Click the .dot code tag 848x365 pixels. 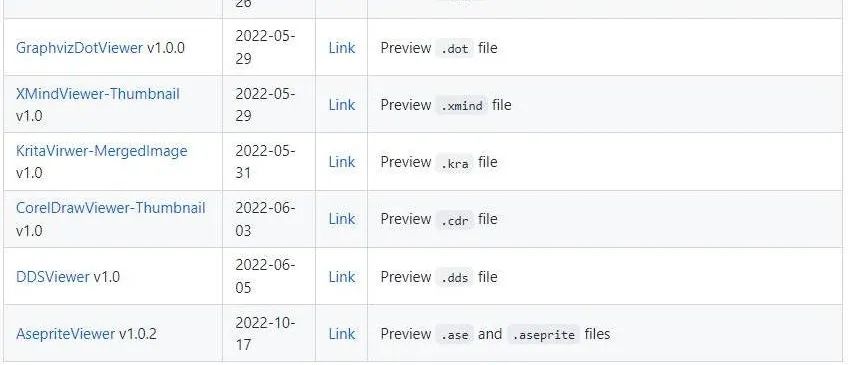(x=454, y=48)
